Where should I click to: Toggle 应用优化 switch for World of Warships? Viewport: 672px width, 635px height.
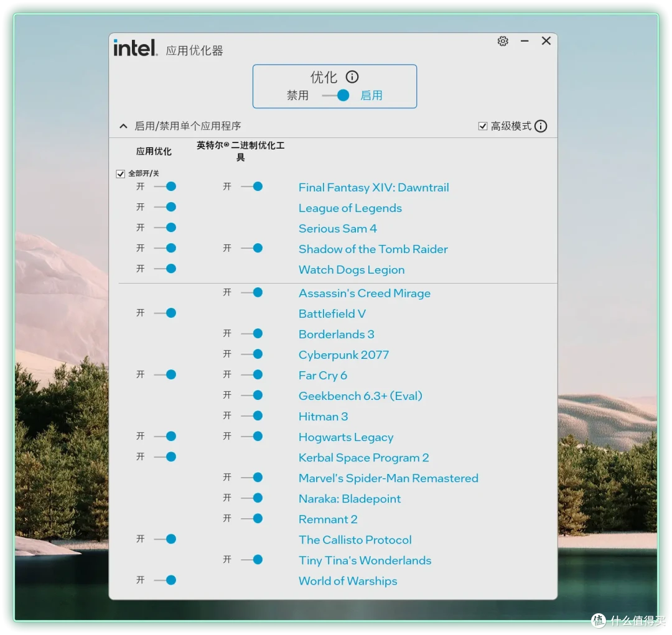point(166,581)
